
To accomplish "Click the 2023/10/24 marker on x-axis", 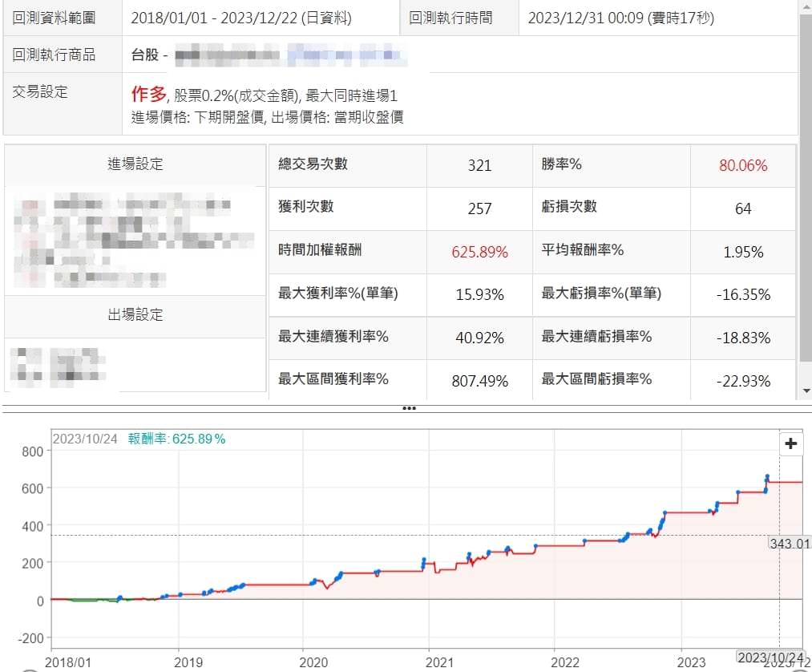I will (770, 657).
